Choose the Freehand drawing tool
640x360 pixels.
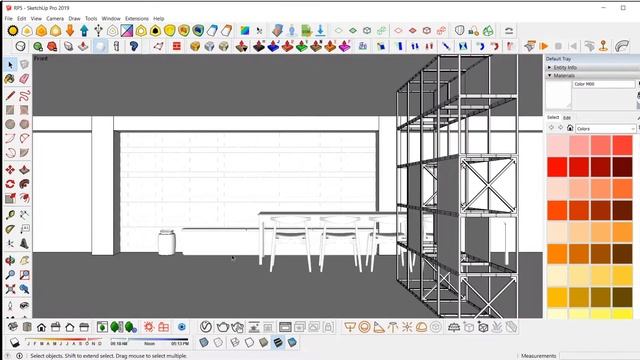[24, 96]
